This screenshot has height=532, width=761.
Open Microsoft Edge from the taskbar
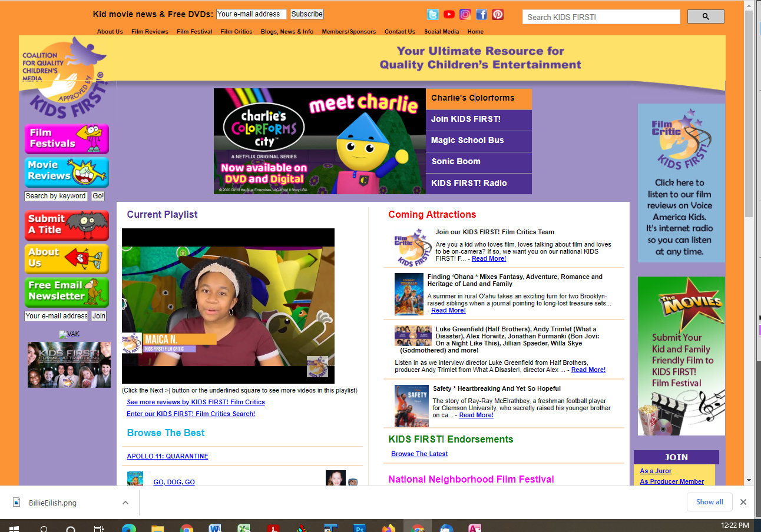click(x=129, y=528)
